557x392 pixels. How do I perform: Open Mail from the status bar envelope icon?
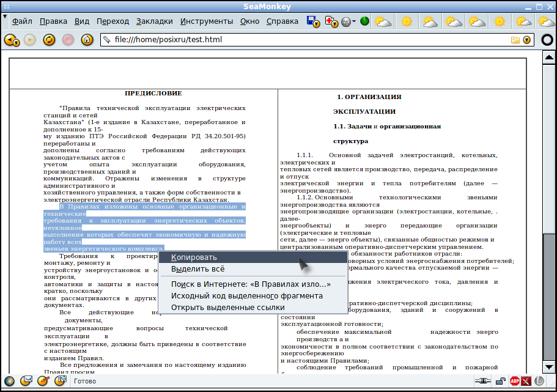pyautogui.click(x=26, y=381)
